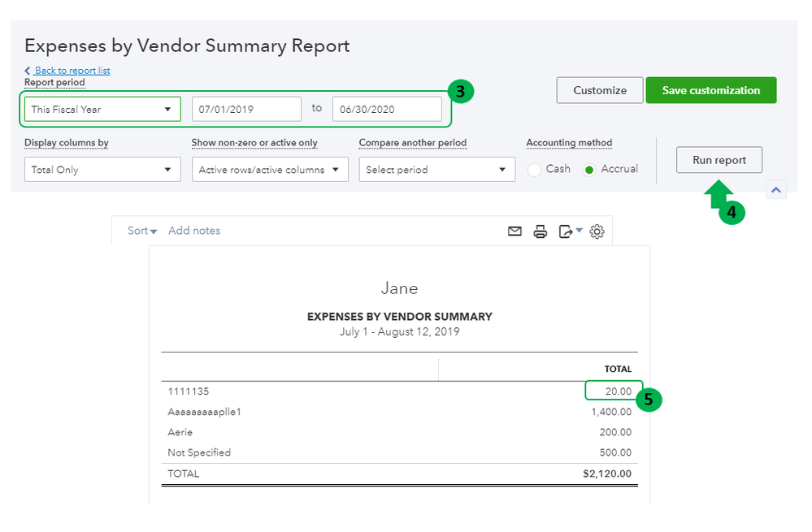Open the Sort menu
812x532 pixels.
pyautogui.click(x=142, y=231)
